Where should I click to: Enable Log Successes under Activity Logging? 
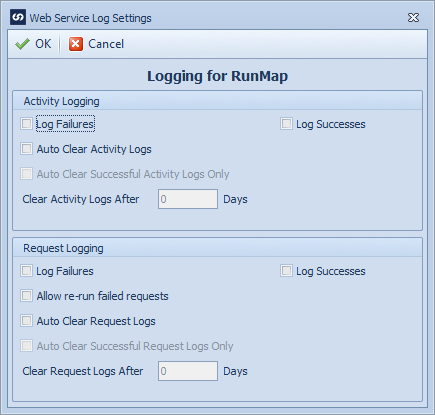coord(286,124)
